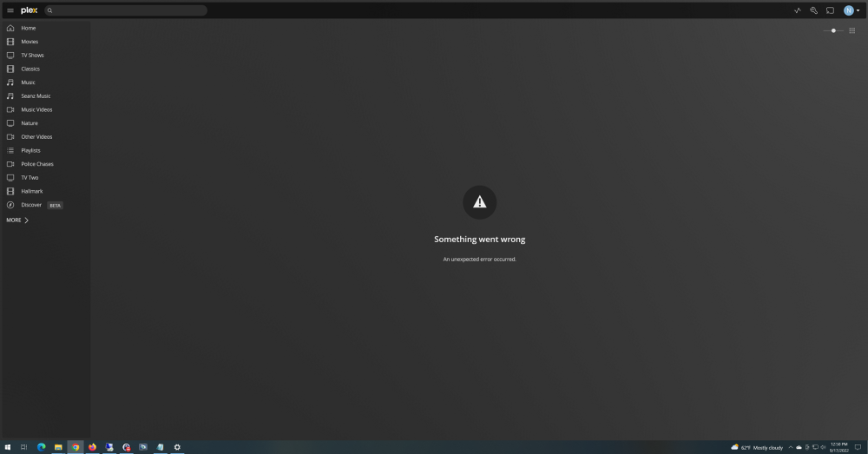Viewport: 868px width, 454px height.
Task: Open the Settings gear on the taskbar
Action: [177, 447]
